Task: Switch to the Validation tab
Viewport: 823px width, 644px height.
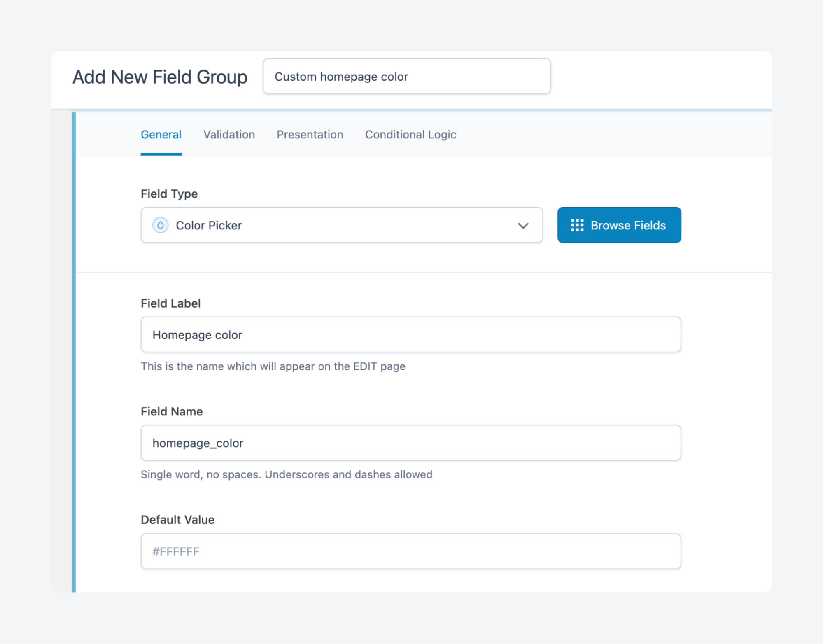Action: coord(229,135)
